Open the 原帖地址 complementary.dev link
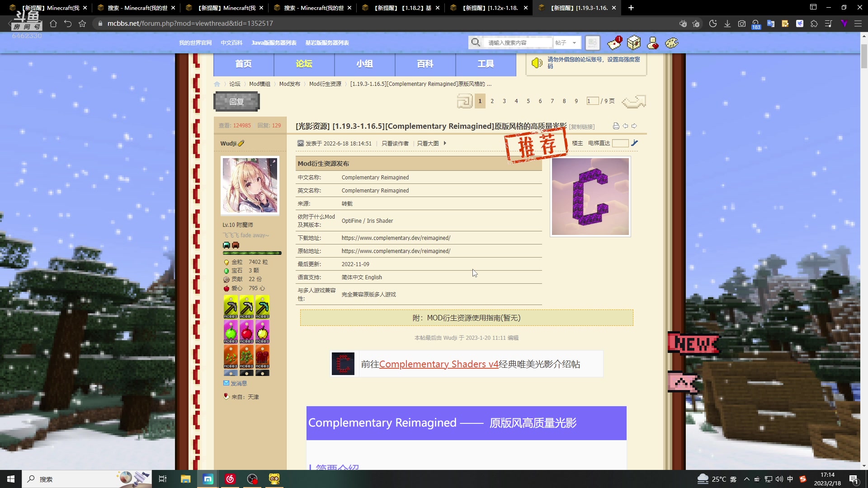868x488 pixels. [x=396, y=251]
